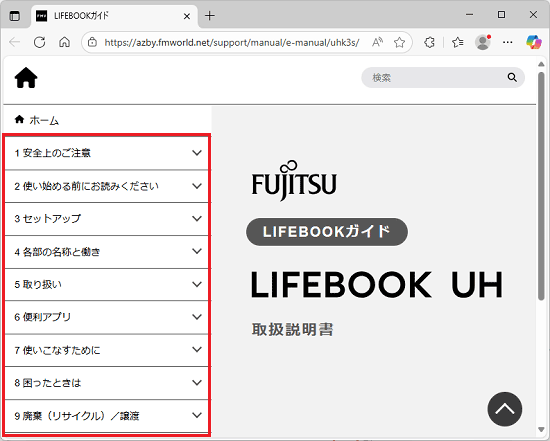
Task: Close the LIFEBOOKガイド tab
Action: (187, 16)
